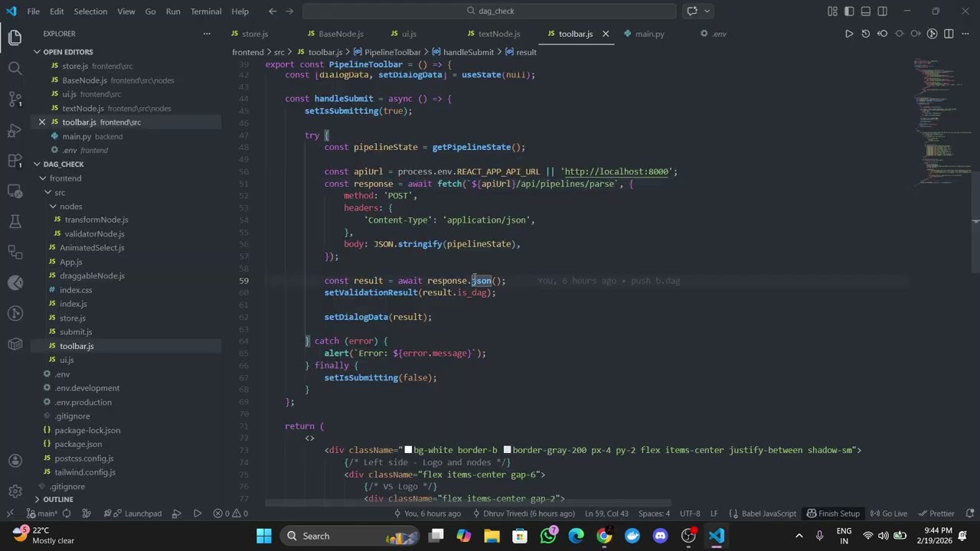
Task: Open the Extensions view
Action: 15,160
